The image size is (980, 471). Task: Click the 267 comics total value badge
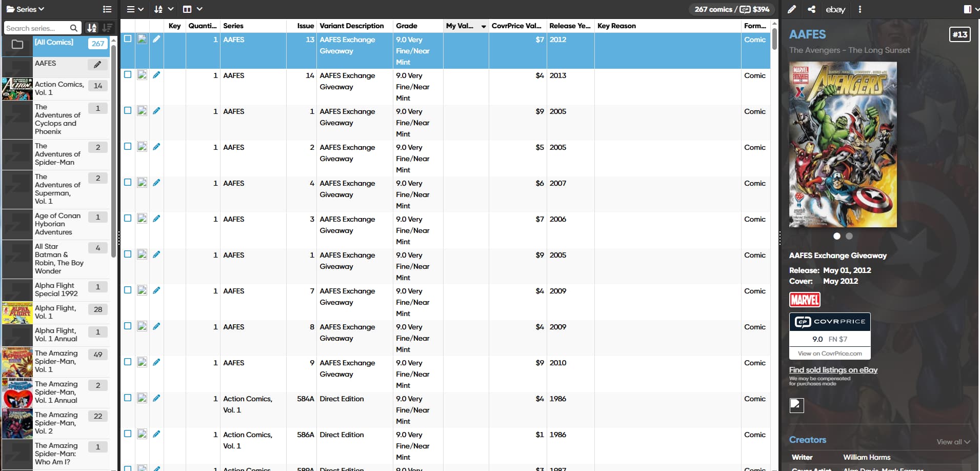[732, 9]
